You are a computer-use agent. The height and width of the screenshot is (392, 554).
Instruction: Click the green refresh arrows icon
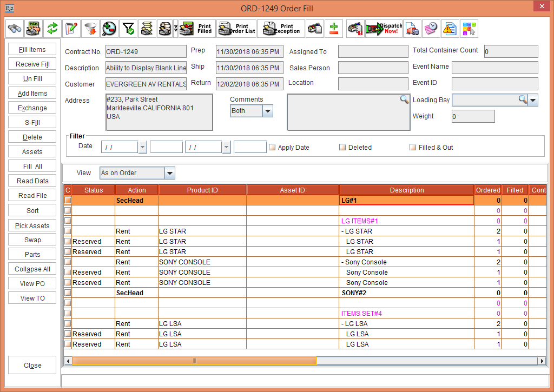pos(52,29)
